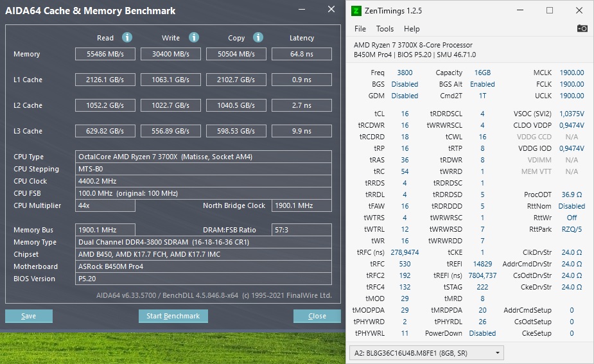
Task: Maximize the ZenTimings window
Action: click(x=550, y=10)
